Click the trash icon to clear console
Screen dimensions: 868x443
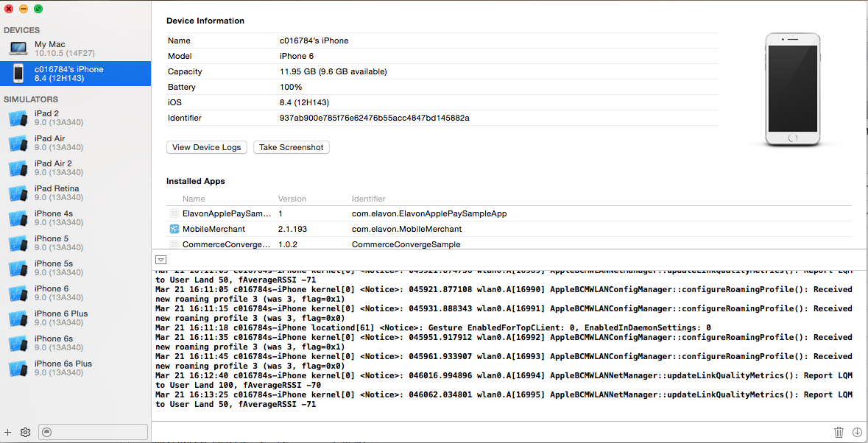pyautogui.click(x=839, y=432)
